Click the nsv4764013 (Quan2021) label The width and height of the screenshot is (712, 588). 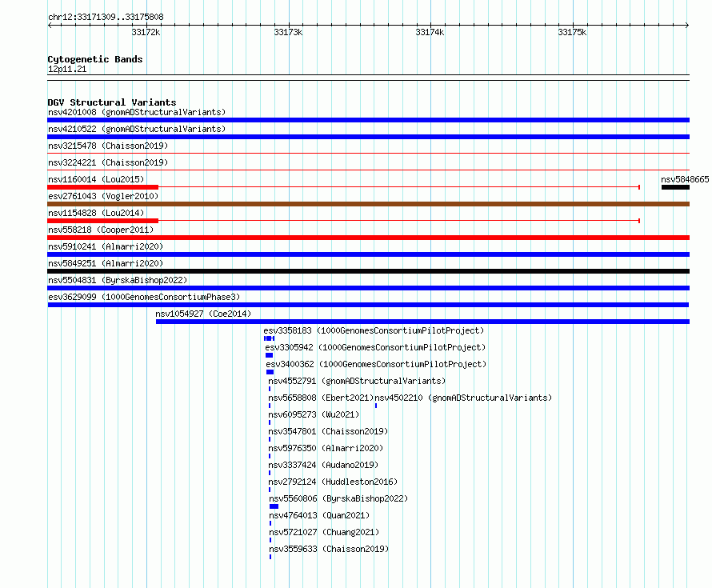(x=319, y=515)
